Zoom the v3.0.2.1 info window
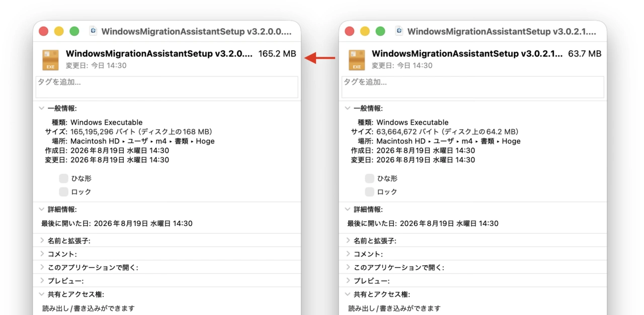 click(380, 31)
